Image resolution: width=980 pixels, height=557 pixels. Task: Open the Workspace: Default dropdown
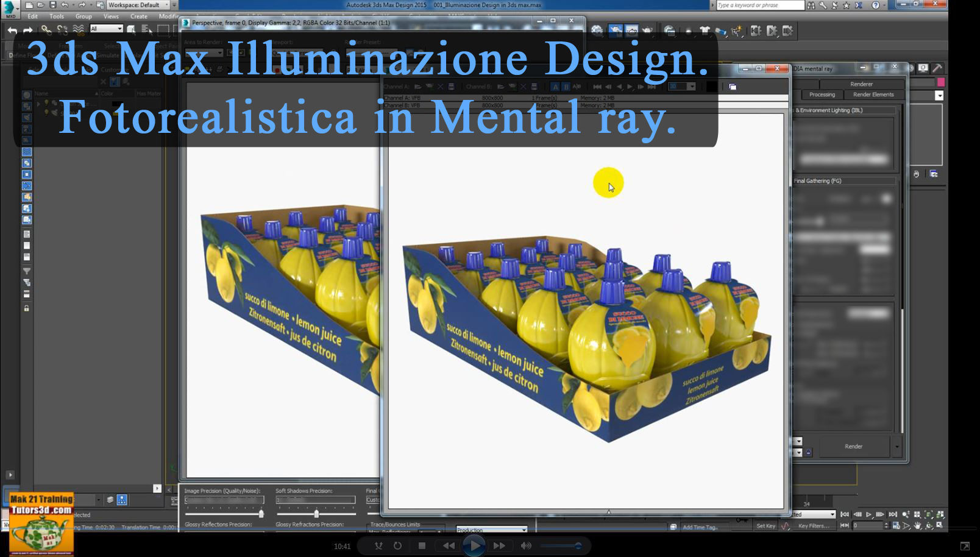point(138,5)
